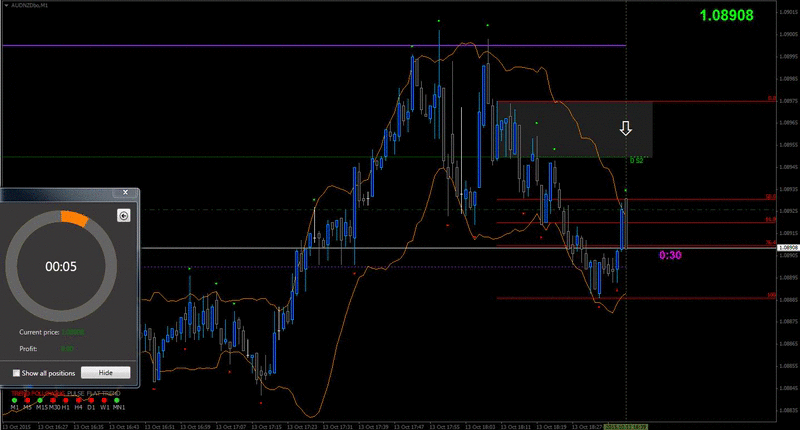This screenshot has width=800, height=430.
Task: Click the H4 trend indicator dot
Action: pos(78,400)
